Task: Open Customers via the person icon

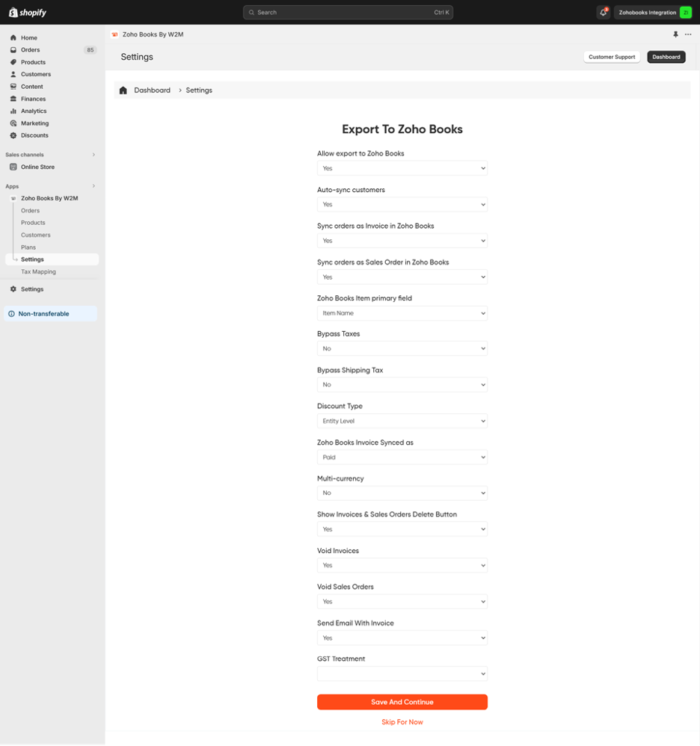Action: (12, 74)
